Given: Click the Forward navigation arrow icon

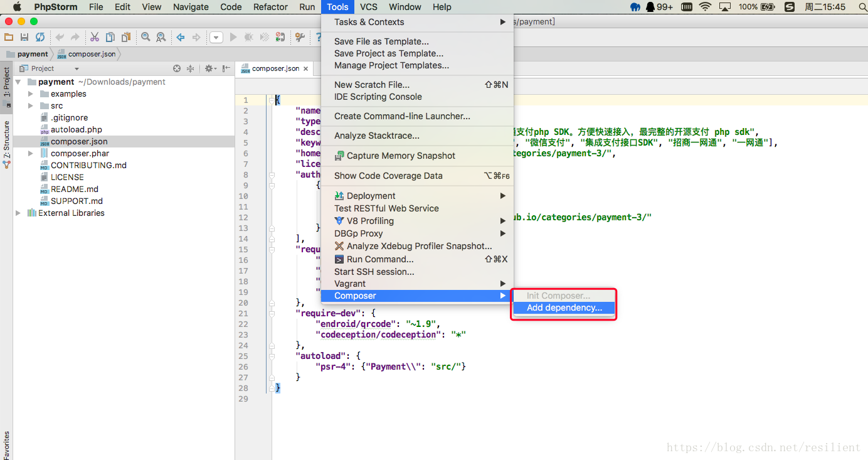Looking at the screenshot, I should (x=196, y=38).
